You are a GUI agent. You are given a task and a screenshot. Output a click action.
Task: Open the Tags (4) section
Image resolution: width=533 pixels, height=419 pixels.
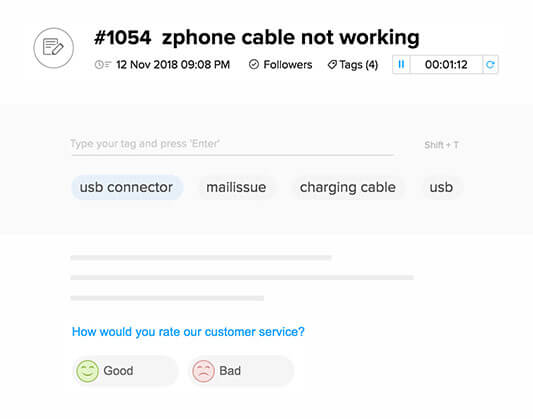(353, 65)
